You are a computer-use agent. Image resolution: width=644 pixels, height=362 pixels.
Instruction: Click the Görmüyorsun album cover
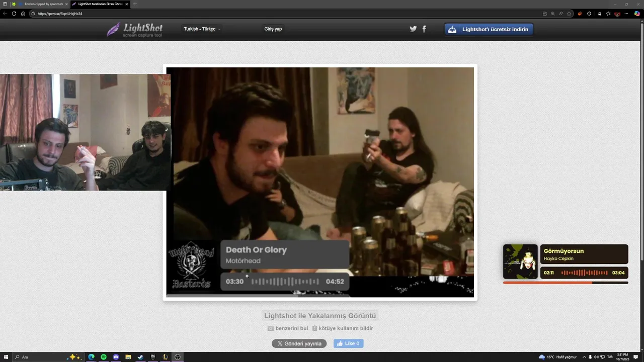tap(520, 261)
